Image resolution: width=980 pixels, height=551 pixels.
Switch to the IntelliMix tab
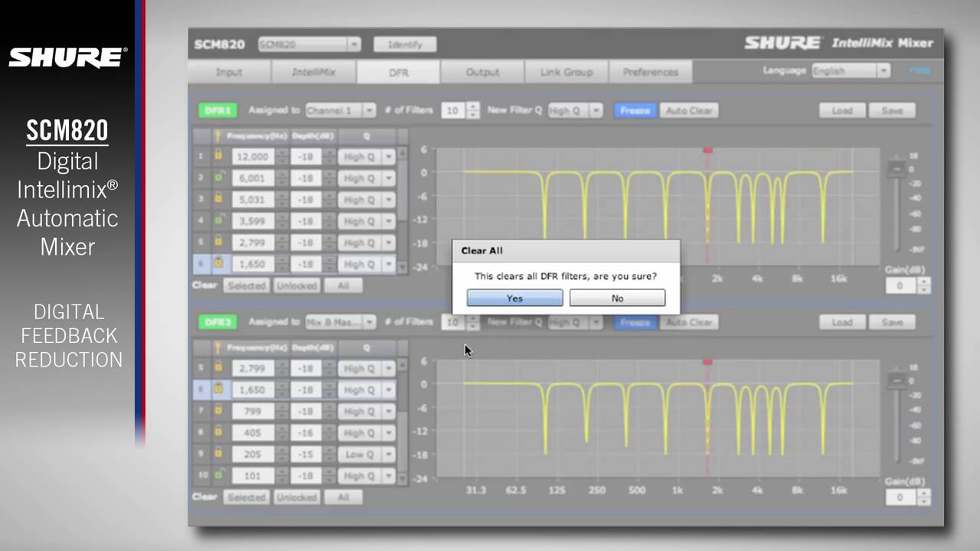pyautogui.click(x=314, y=72)
